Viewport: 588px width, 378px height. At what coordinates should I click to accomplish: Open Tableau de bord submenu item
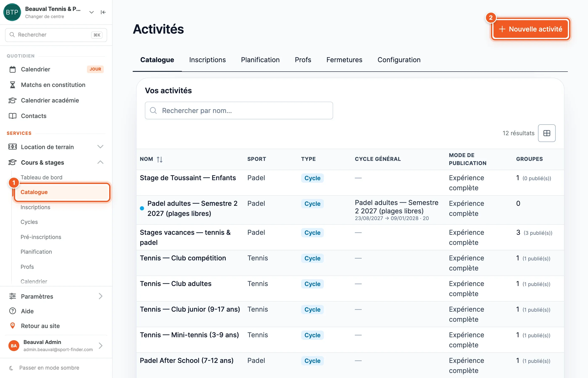point(41,177)
